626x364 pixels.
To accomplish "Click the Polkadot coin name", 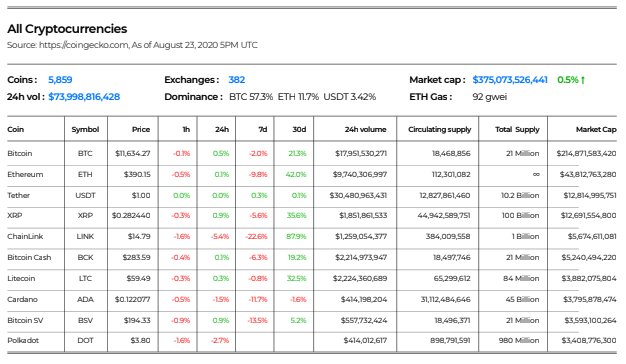I will coord(23,340).
